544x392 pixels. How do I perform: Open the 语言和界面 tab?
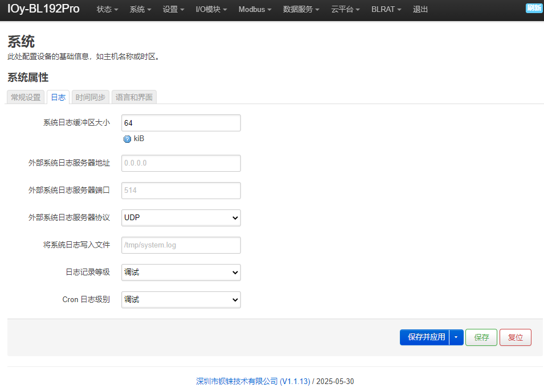[x=134, y=97]
